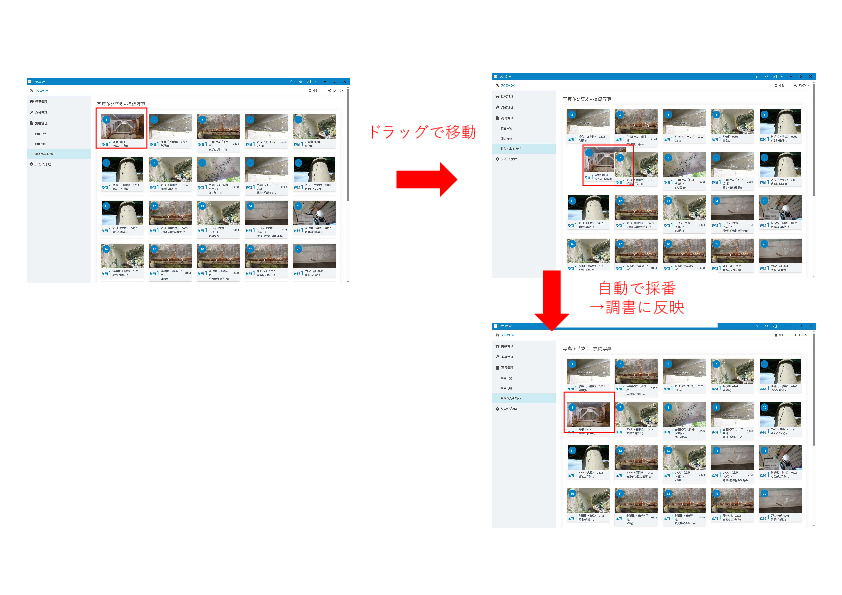This screenshot has height=595, width=842.
Task: Click the blue number badge on the red-outlined photo in left window
Action: click(x=105, y=120)
